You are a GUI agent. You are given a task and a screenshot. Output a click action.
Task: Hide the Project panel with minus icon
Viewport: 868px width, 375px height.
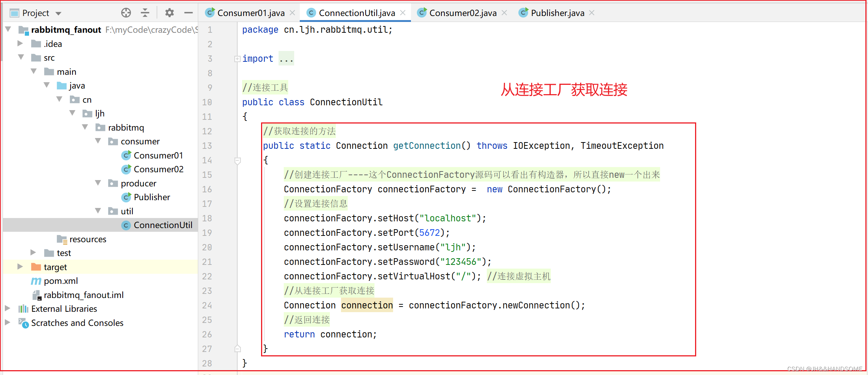(189, 13)
